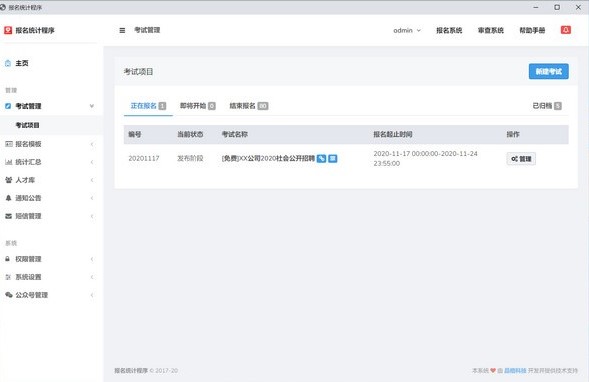This screenshot has width=589, height=382.
Task: Click the 当前状态 column header
Action: pos(190,134)
